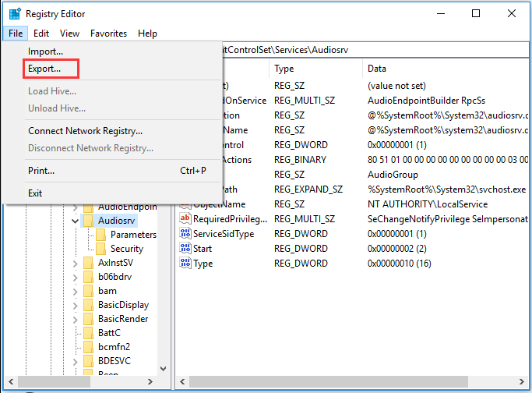Select the ServiceSidType value name
Viewport: 532px width, 393px height.
pos(224,234)
